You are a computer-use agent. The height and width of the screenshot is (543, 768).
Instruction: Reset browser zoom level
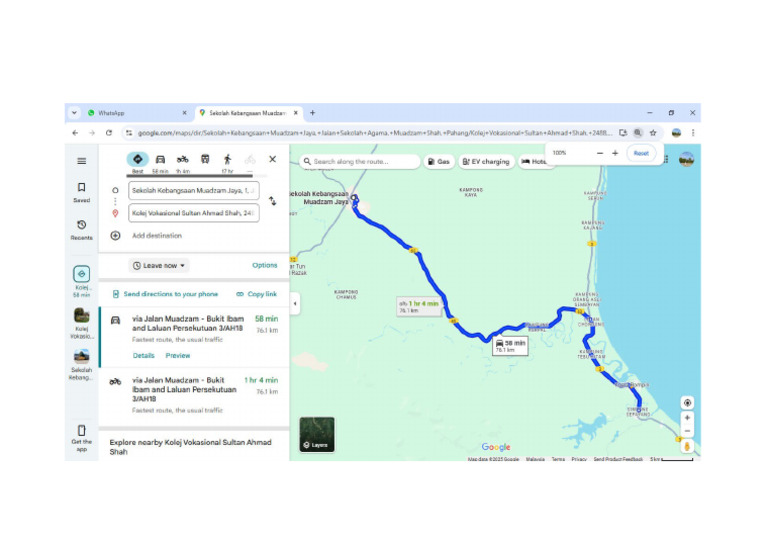point(641,153)
